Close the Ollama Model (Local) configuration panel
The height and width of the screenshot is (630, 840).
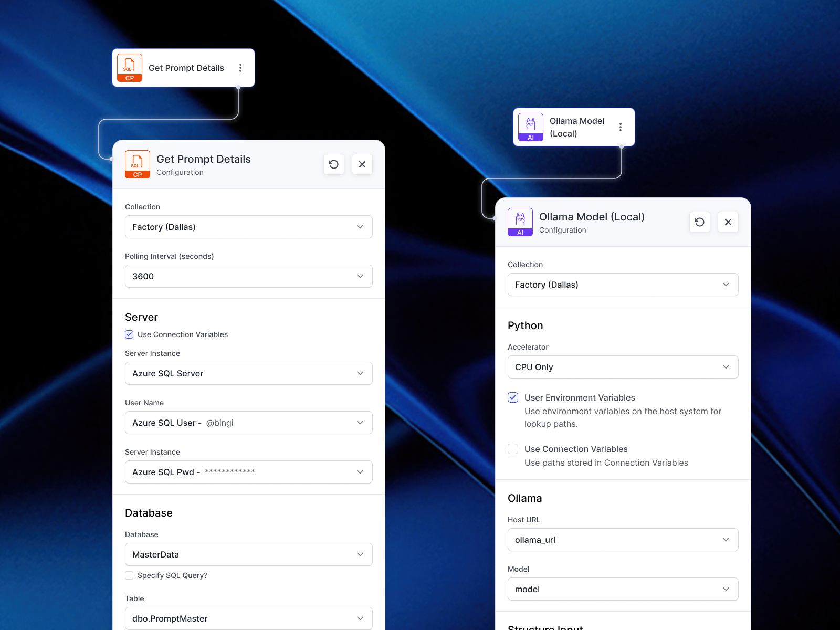pyautogui.click(x=728, y=222)
